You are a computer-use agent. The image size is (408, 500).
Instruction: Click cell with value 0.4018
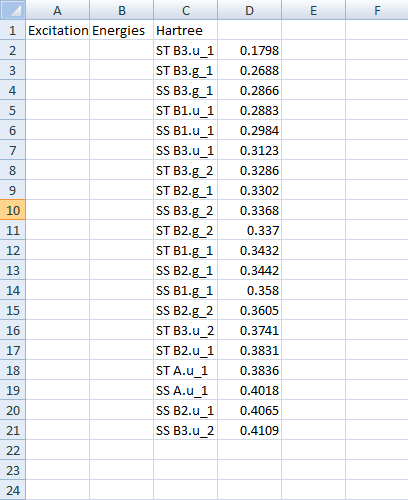(x=249, y=390)
